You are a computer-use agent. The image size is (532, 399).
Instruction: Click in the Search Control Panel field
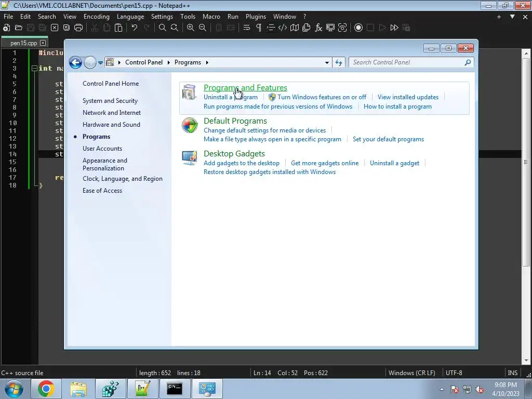(x=407, y=62)
